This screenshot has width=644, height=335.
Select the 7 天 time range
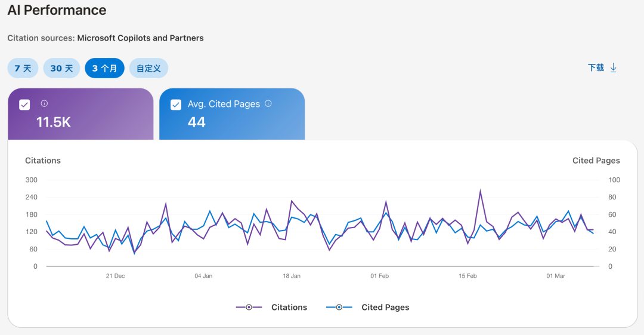23,68
